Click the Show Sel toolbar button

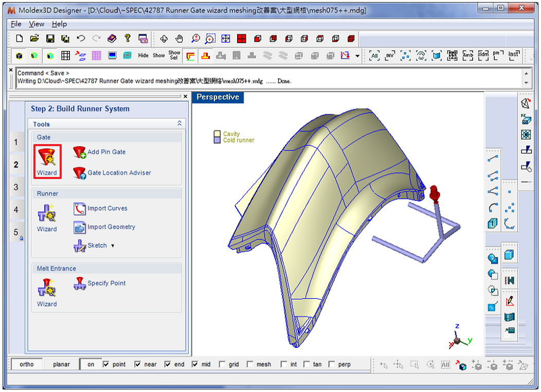coord(174,55)
